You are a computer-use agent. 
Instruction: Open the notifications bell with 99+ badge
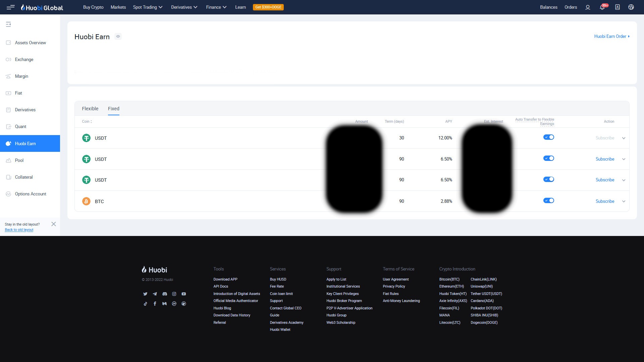[x=602, y=7]
